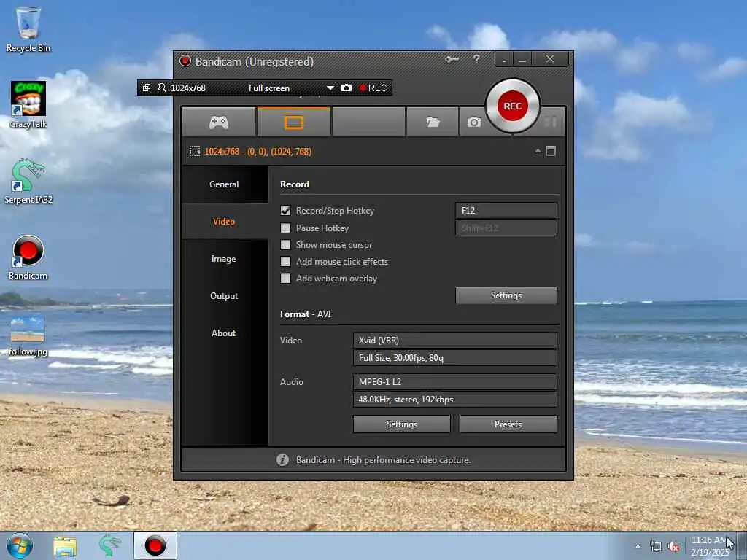The width and height of the screenshot is (747, 560).
Task: Open the Full screen size dropdown arrow
Action: tap(330, 88)
